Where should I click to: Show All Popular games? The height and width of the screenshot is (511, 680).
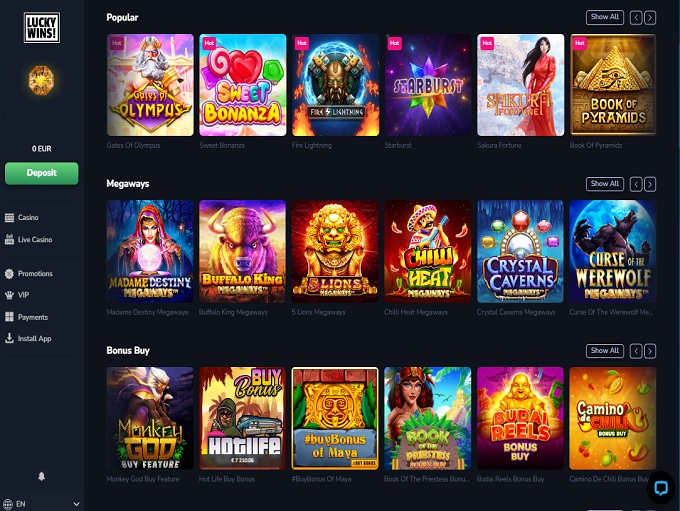(x=605, y=17)
